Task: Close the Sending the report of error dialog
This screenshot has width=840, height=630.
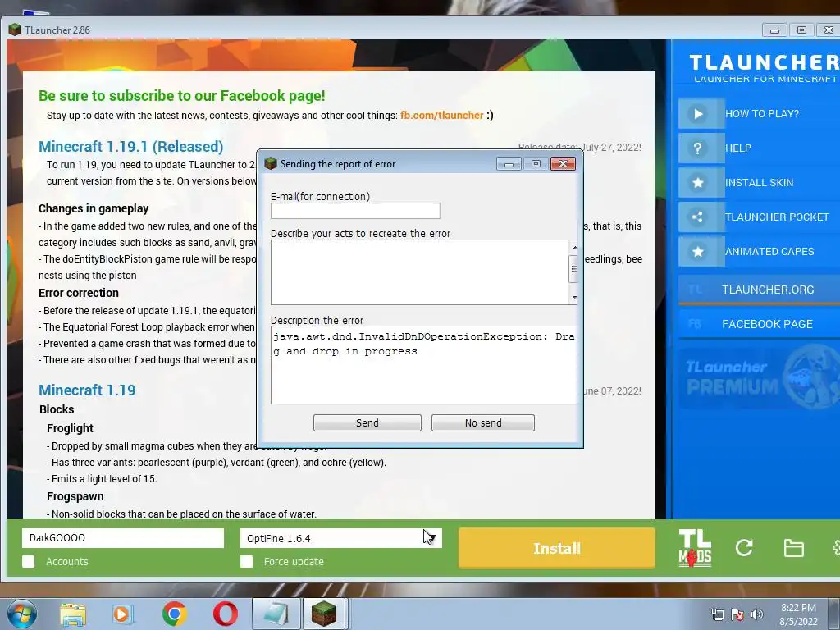Action: 563,163
